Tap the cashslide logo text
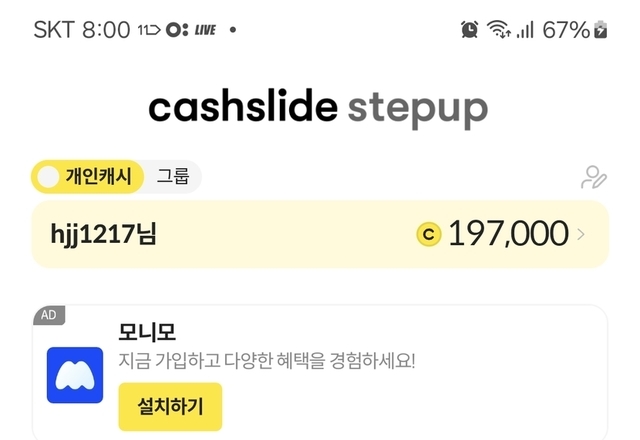The image size is (640, 440). click(x=243, y=108)
